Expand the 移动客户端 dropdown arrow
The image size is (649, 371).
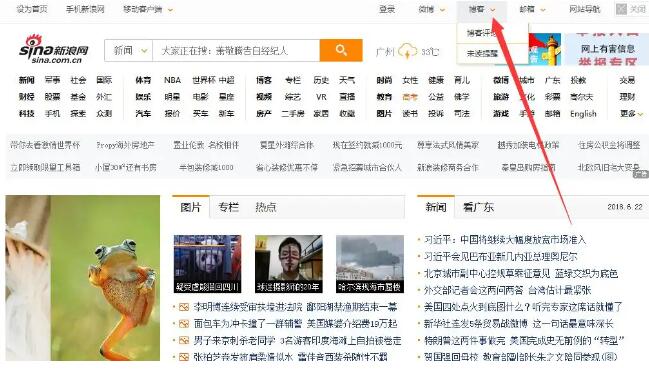pos(170,10)
